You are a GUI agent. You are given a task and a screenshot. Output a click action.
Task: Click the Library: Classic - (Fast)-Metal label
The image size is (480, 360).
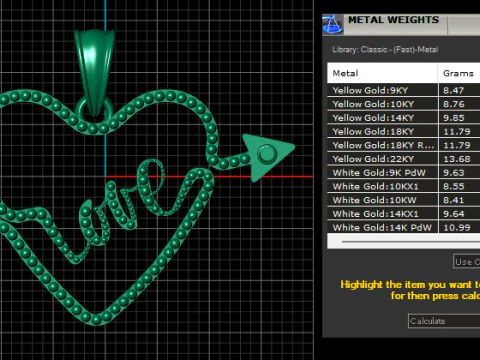(385, 50)
